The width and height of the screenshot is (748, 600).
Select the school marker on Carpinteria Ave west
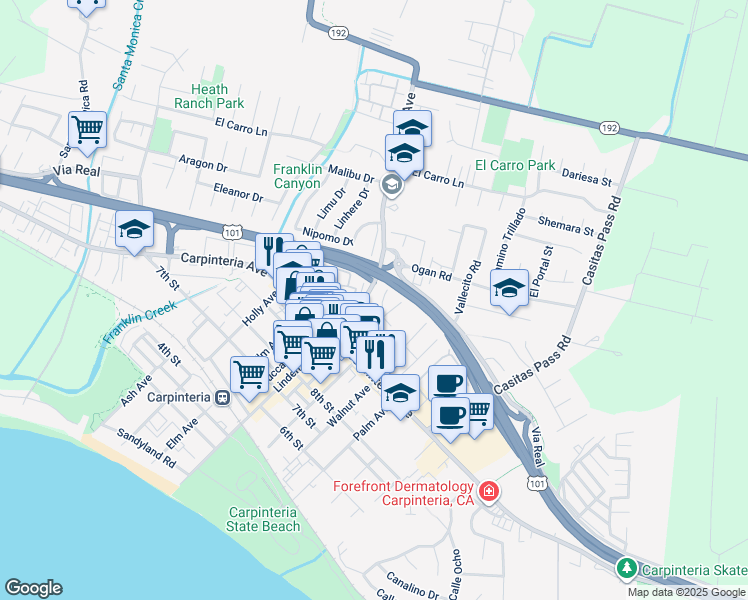coord(135,229)
